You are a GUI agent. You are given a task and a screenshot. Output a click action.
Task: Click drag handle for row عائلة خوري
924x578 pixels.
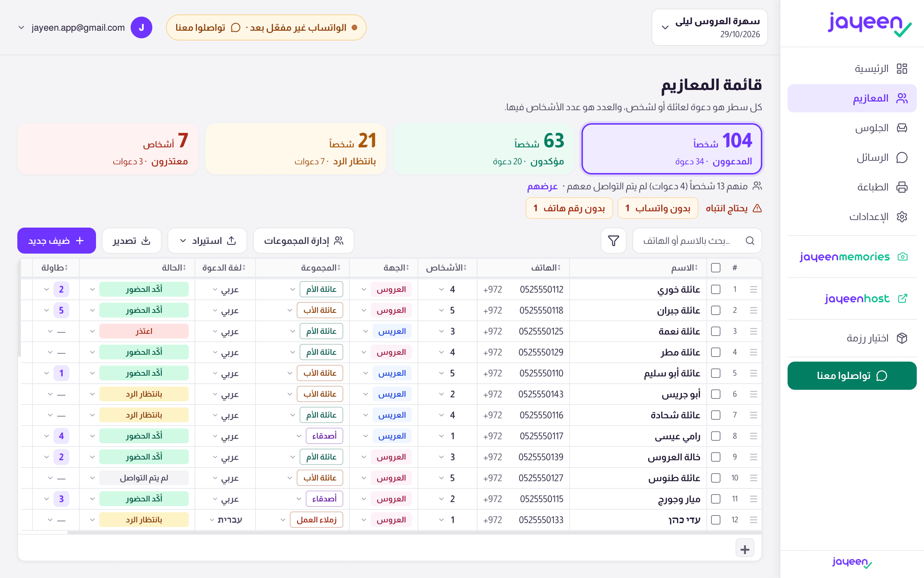point(753,289)
